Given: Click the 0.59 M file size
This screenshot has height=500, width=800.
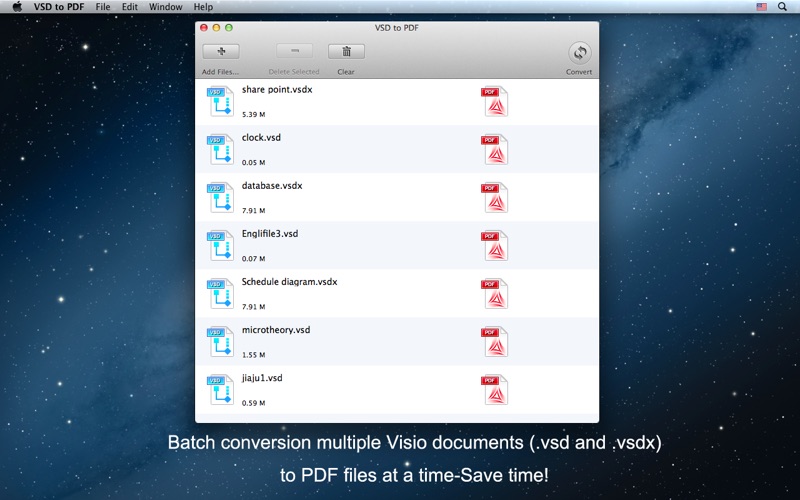Looking at the screenshot, I should tap(254, 403).
